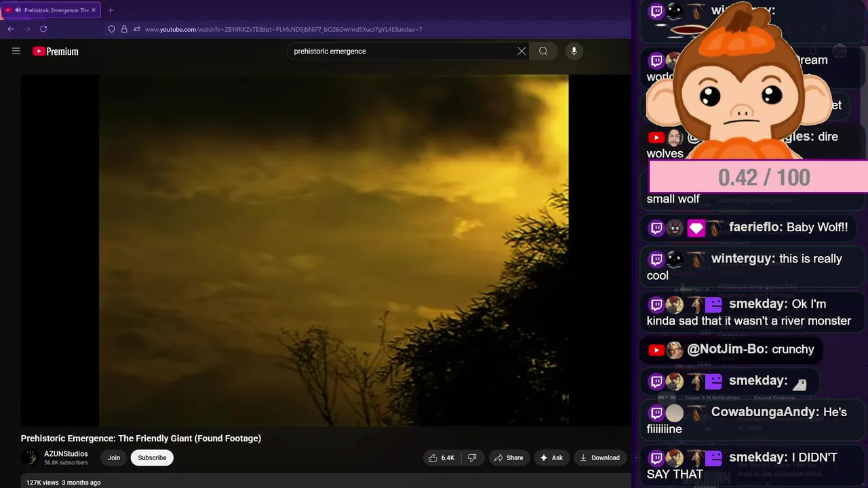868x488 pixels.
Task: Go back with the browser back arrow
Action: (11, 29)
